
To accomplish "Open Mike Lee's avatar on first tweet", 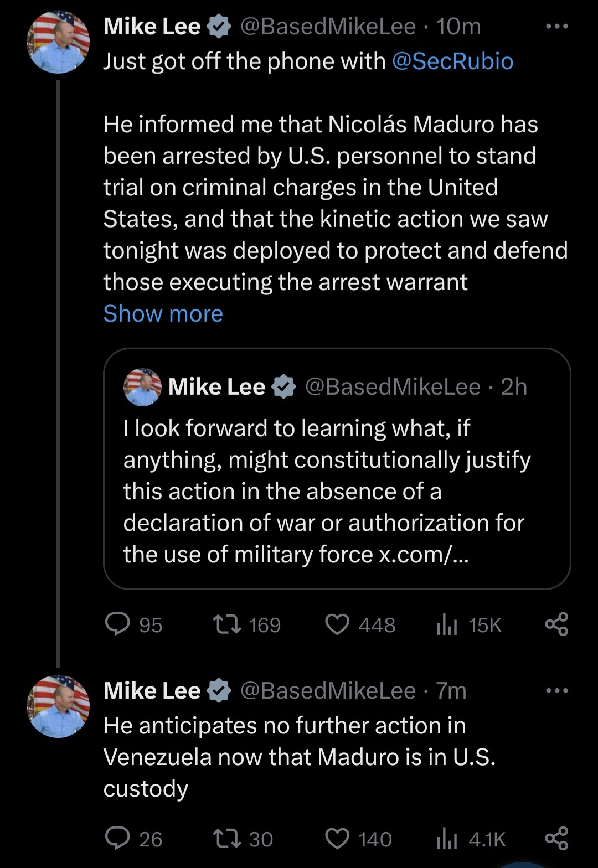I will click(58, 42).
